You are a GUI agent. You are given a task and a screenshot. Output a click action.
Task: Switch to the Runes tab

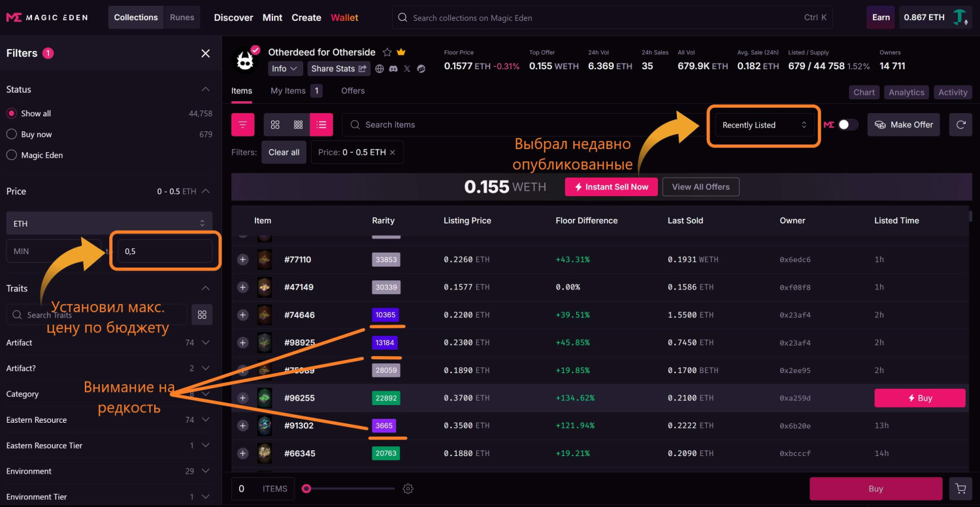pos(182,18)
